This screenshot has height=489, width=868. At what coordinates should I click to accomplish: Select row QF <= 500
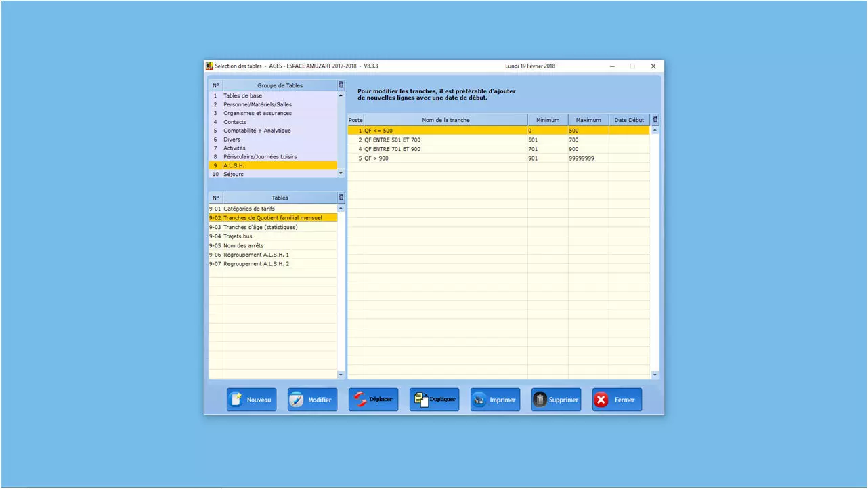498,131
